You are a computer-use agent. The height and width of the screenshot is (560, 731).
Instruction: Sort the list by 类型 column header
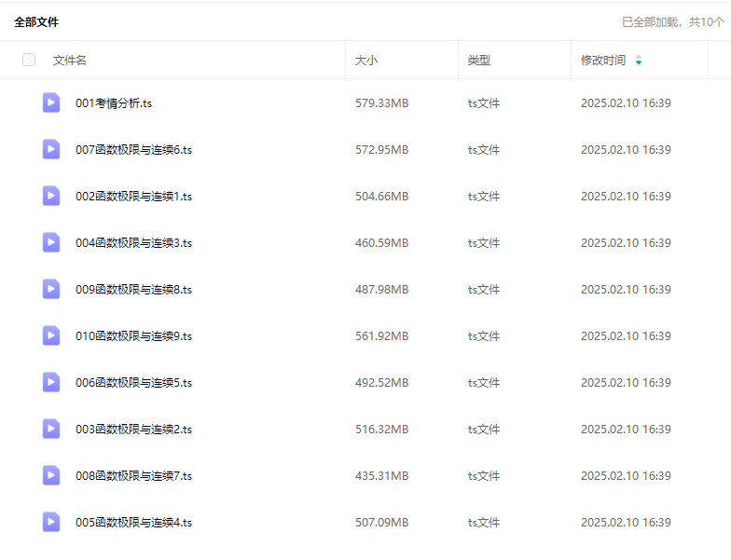[x=478, y=61]
